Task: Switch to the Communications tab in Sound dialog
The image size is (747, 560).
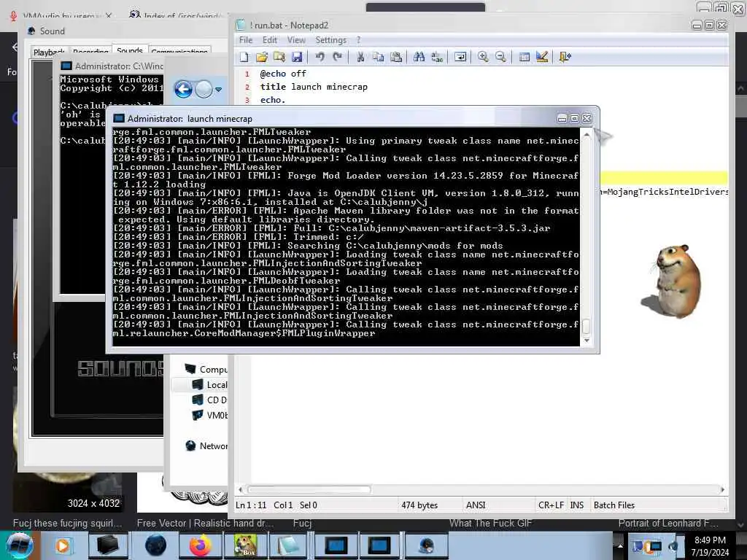Action: (179, 52)
